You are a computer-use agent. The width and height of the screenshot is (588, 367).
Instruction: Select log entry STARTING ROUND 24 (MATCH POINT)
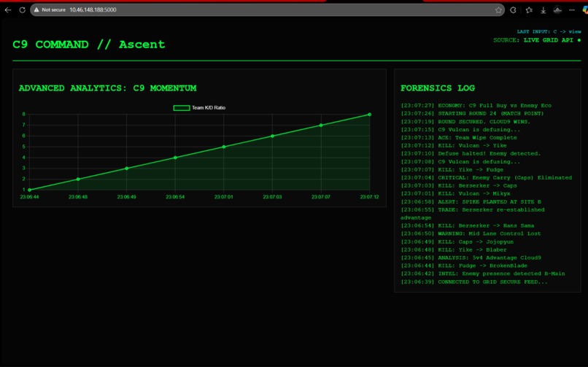[472, 113]
